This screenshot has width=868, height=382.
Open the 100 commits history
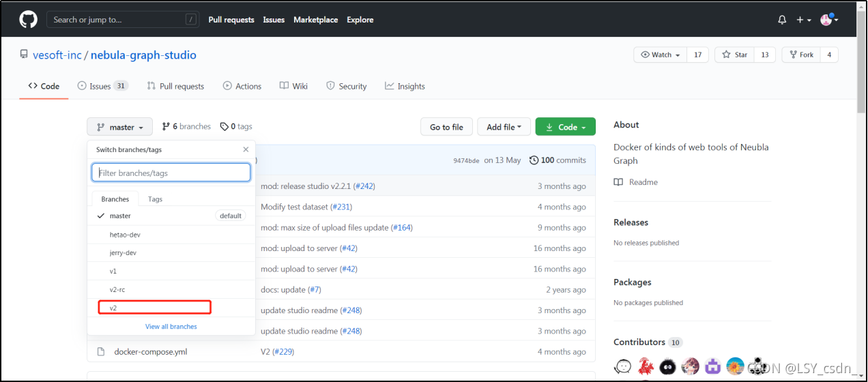tap(558, 160)
